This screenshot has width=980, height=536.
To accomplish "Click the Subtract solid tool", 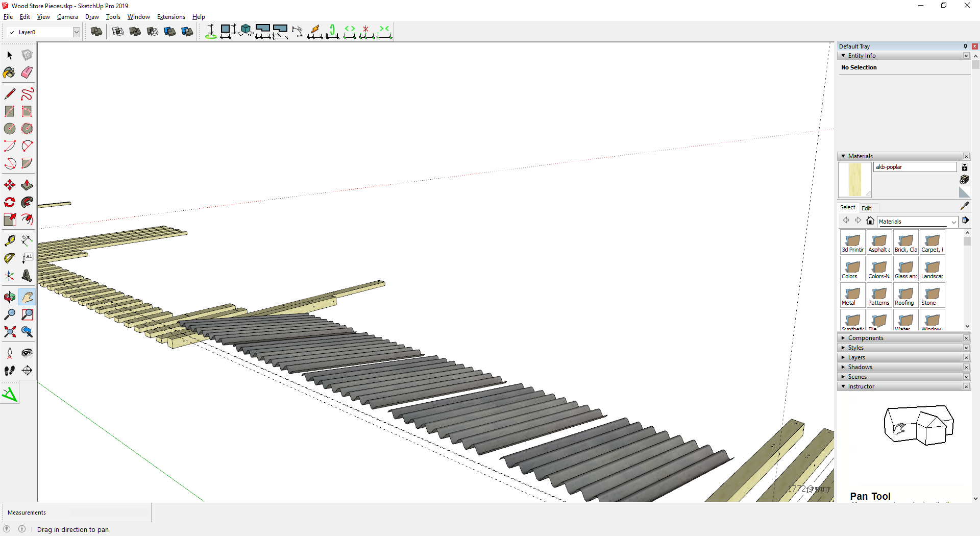I will [153, 32].
